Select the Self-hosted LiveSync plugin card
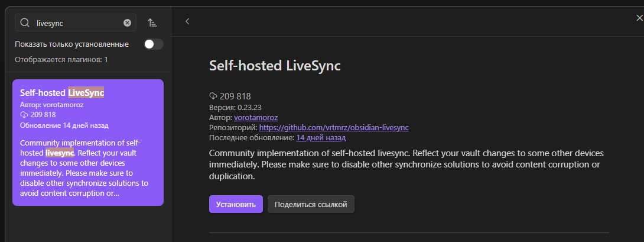This screenshot has height=242, width=644. click(x=88, y=143)
